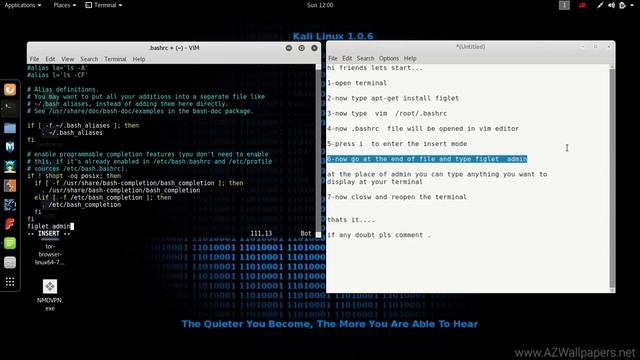Maximize the VIM terminal window
640x360 pixels.
point(302,48)
